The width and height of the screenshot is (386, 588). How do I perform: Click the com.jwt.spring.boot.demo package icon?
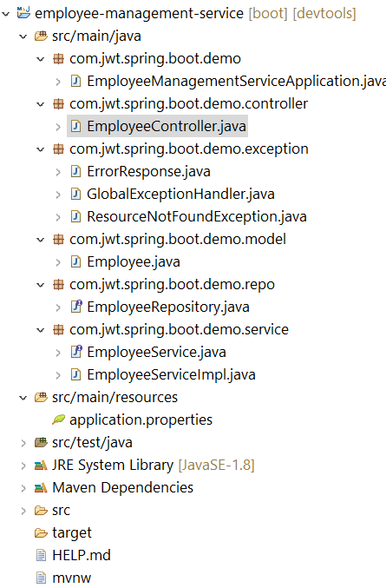pyautogui.click(x=58, y=59)
